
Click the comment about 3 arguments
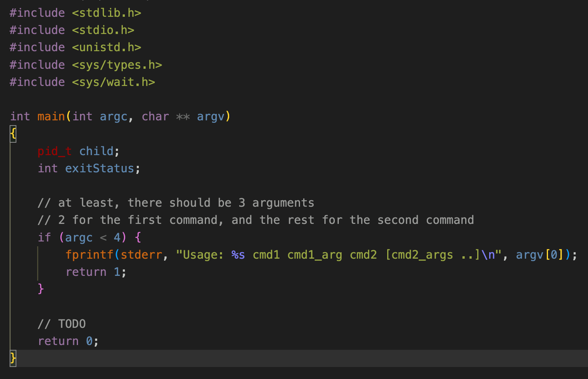pyautogui.click(x=175, y=202)
